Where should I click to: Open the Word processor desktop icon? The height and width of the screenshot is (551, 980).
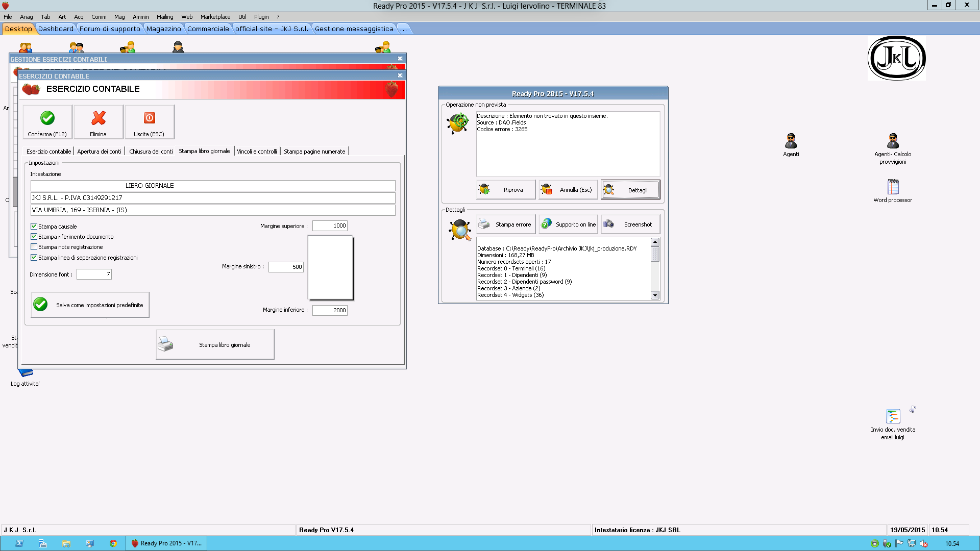(893, 187)
